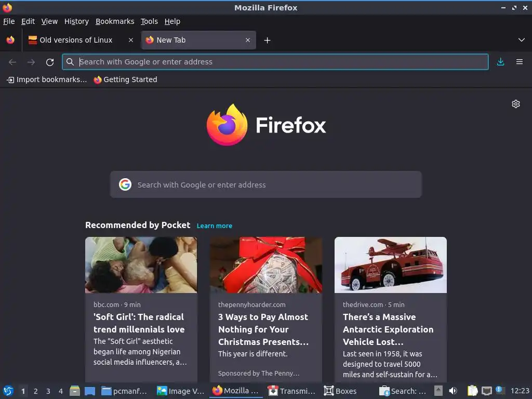Click bbc.com source label
The height and width of the screenshot is (399, 532).
(106, 304)
